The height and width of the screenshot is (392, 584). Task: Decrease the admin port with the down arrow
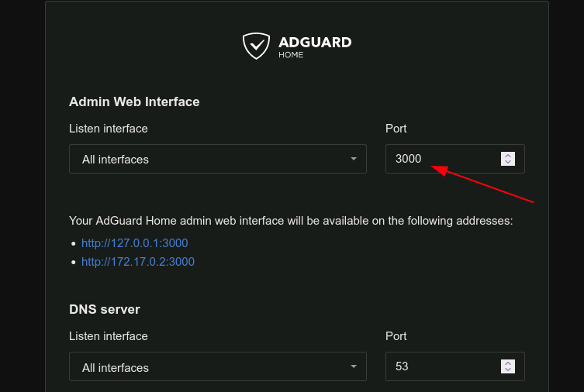click(x=508, y=163)
